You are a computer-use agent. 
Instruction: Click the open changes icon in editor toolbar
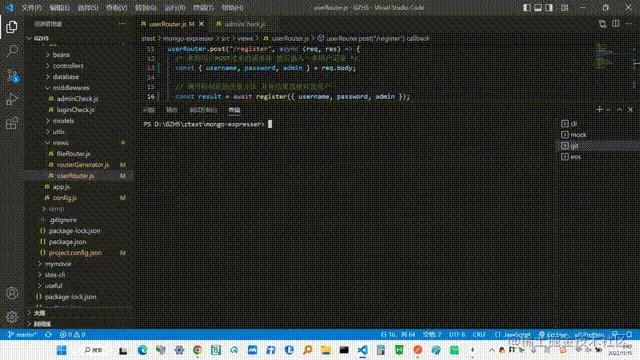point(602,24)
